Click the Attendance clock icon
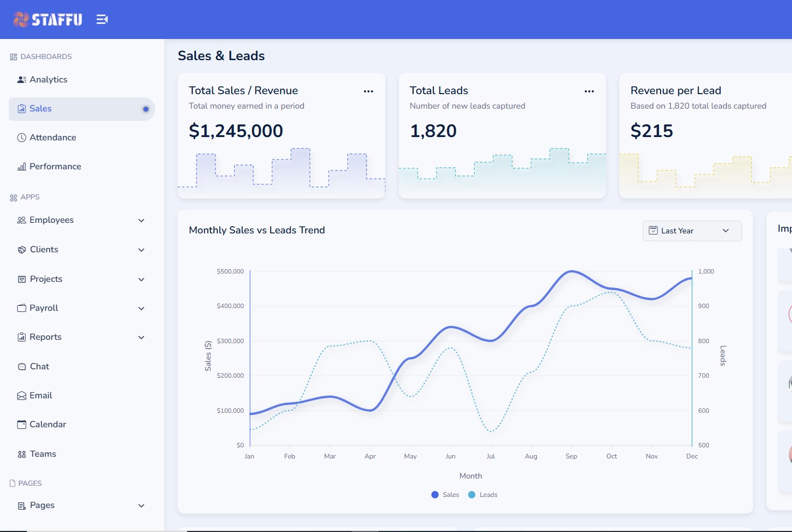 coord(22,138)
